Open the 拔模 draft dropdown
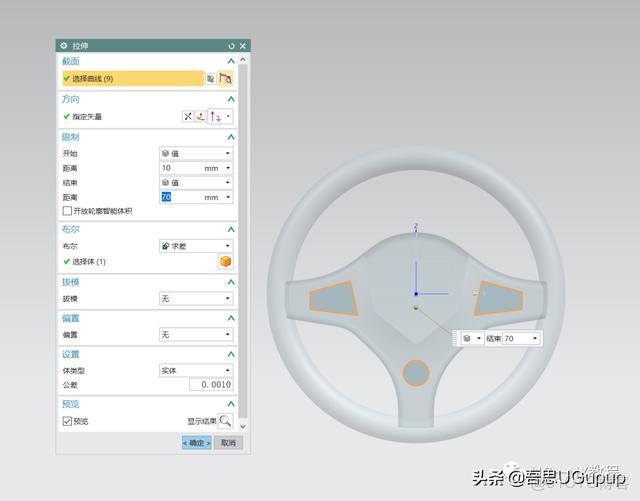 pyautogui.click(x=196, y=298)
